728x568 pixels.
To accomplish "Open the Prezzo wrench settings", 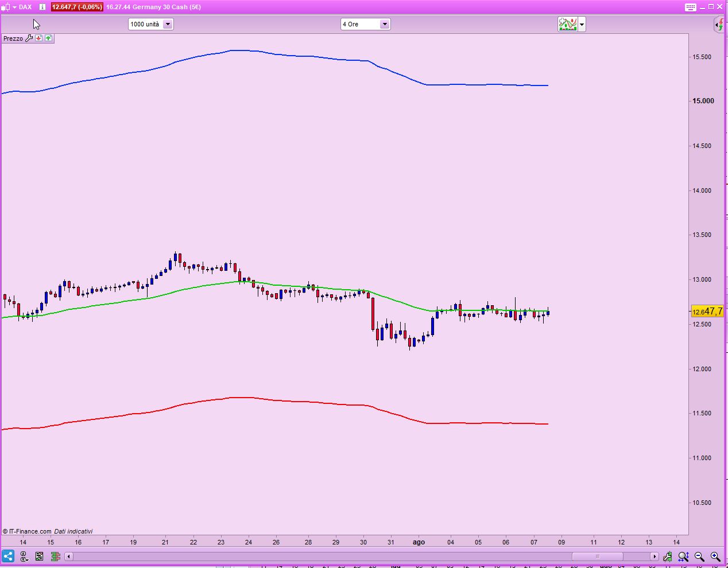I will click(29, 38).
